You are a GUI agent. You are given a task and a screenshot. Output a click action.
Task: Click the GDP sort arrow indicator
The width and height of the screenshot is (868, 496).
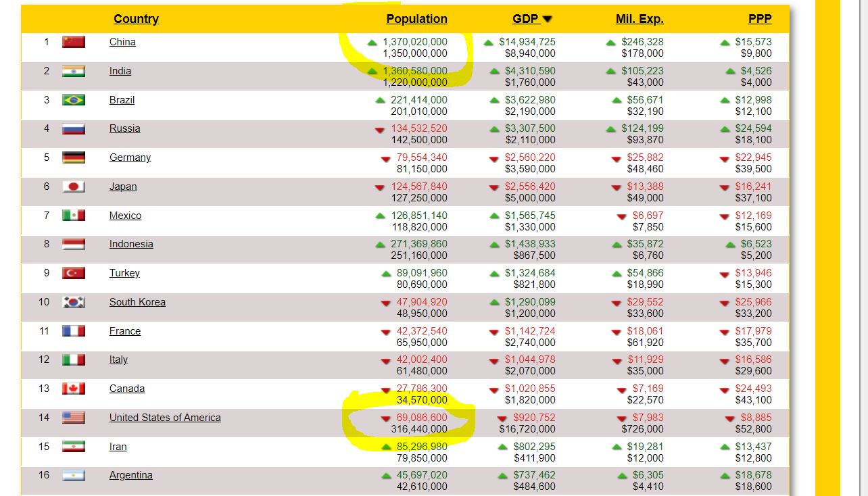point(548,20)
